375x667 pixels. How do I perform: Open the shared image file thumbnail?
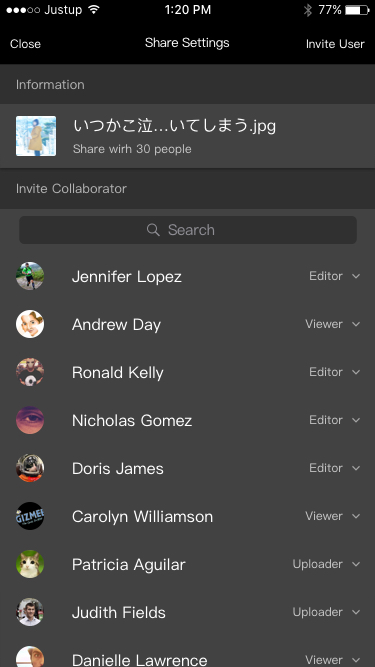point(36,136)
